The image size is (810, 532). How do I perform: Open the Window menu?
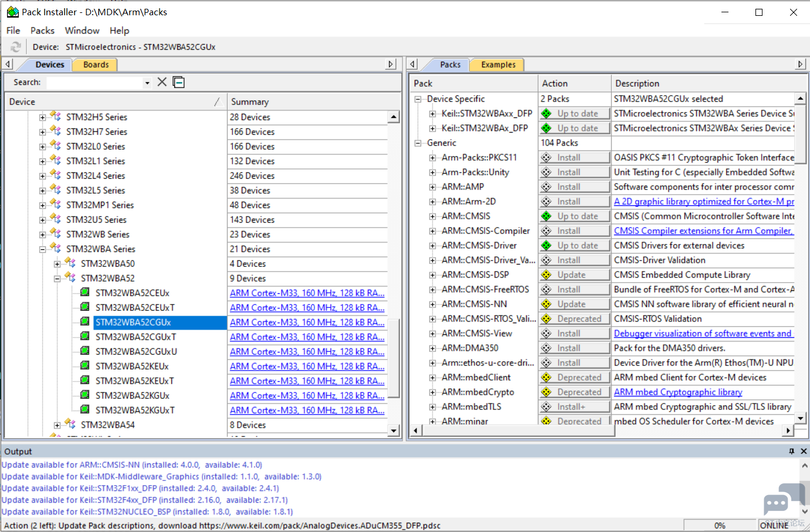pyautogui.click(x=82, y=31)
